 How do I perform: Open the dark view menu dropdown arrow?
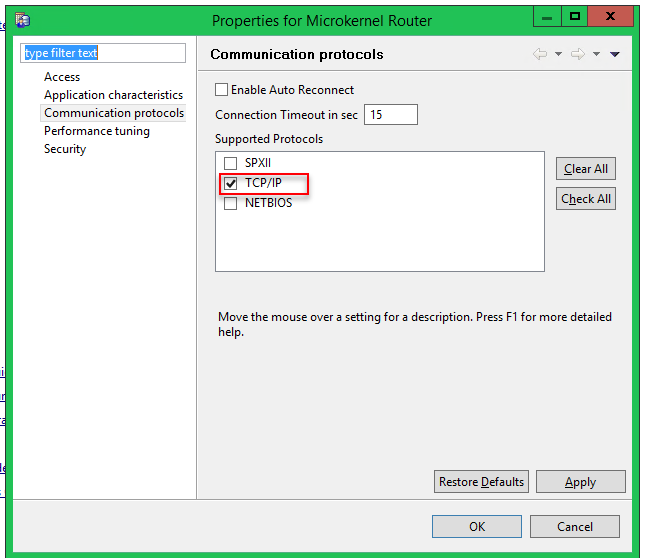click(x=615, y=54)
